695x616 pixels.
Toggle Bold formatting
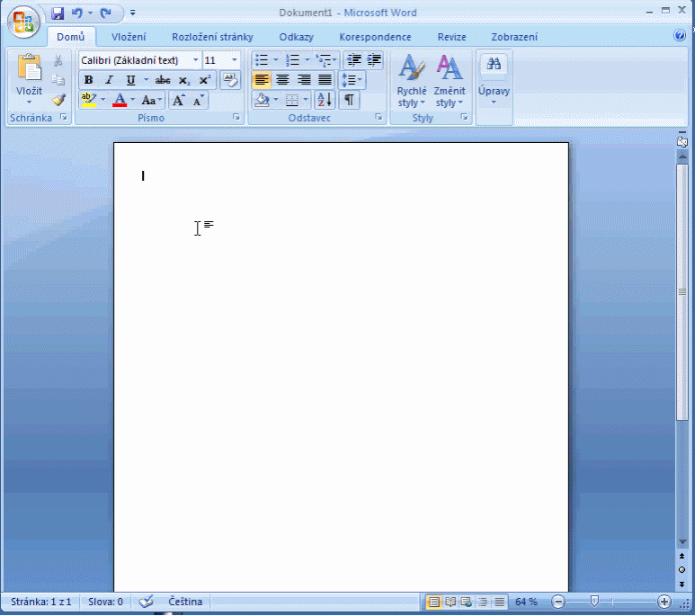[89, 80]
